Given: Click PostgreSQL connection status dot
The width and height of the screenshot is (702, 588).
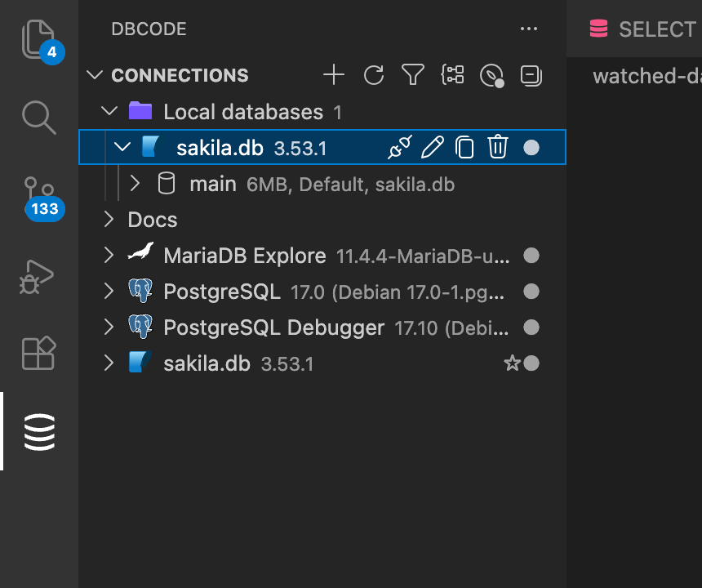Looking at the screenshot, I should coord(531,292).
